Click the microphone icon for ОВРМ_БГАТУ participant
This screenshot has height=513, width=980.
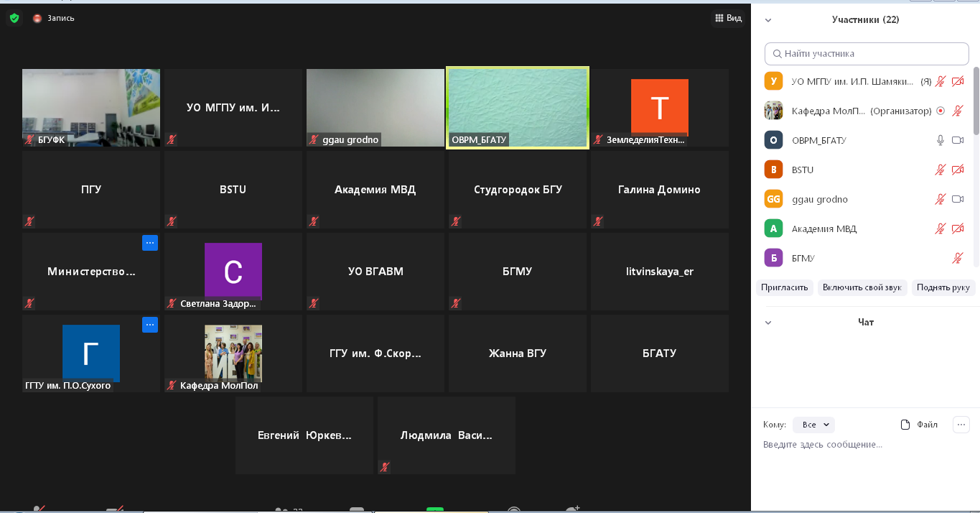[940, 140]
